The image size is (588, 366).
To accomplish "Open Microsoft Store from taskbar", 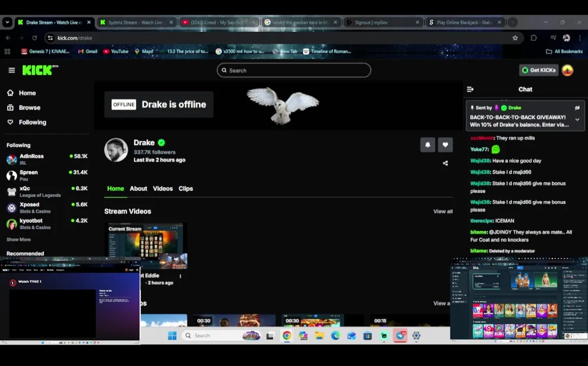I will click(x=367, y=335).
